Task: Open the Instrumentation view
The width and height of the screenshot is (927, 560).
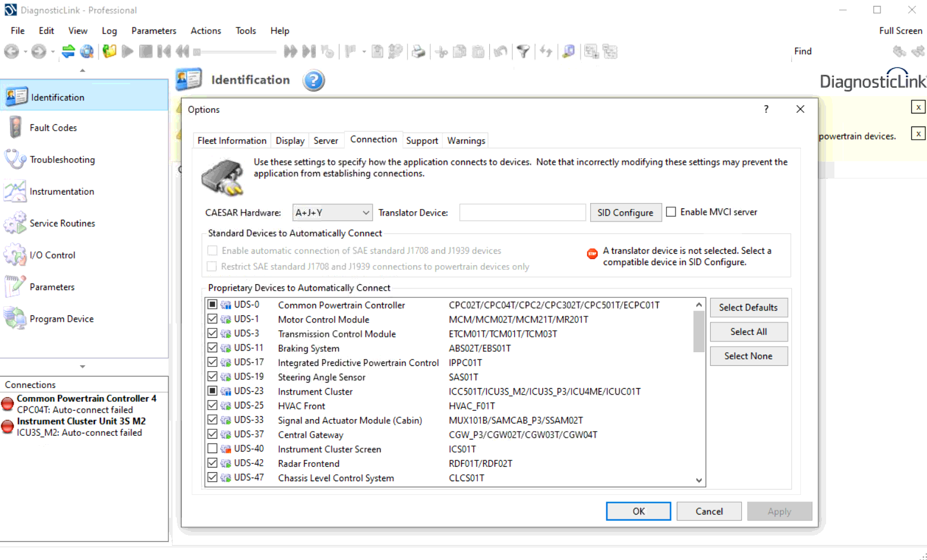Action: [62, 191]
